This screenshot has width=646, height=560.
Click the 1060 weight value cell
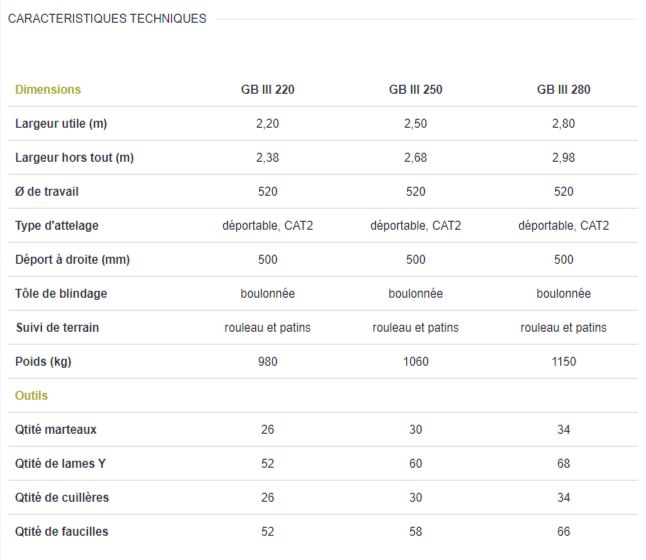pyautogui.click(x=415, y=361)
